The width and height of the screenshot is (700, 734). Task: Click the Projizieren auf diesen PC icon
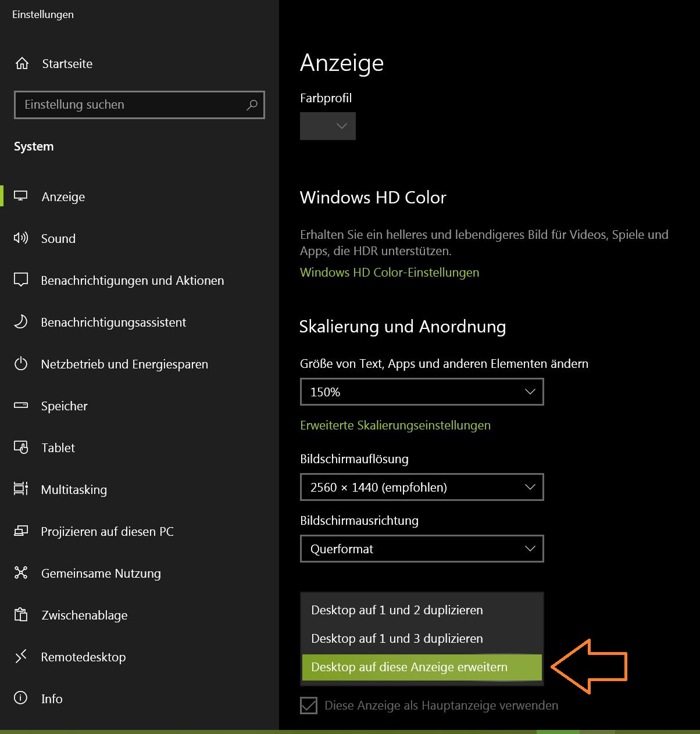tap(21, 531)
